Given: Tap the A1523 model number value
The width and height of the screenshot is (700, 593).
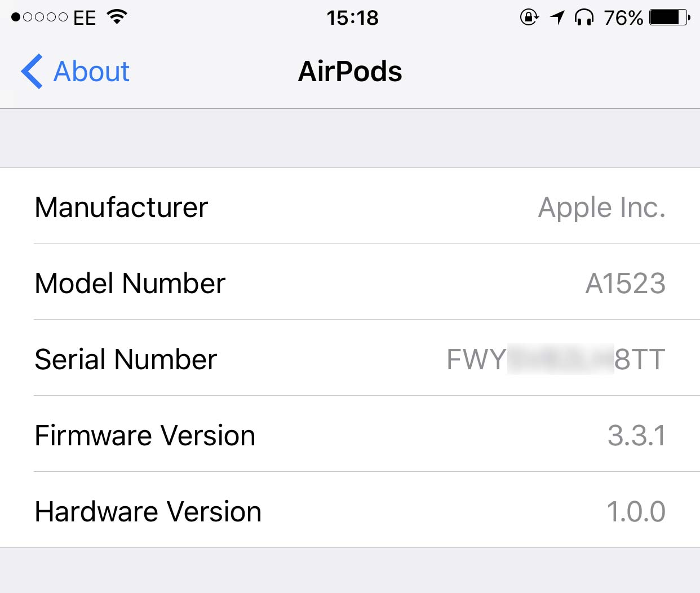Looking at the screenshot, I should [x=625, y=283].
